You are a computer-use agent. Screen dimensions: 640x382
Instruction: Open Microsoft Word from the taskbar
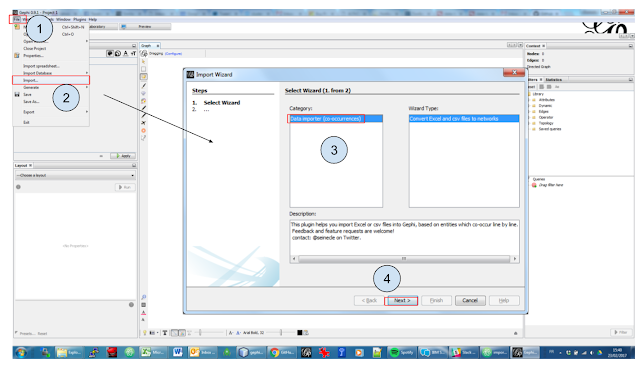click(178, 352)
